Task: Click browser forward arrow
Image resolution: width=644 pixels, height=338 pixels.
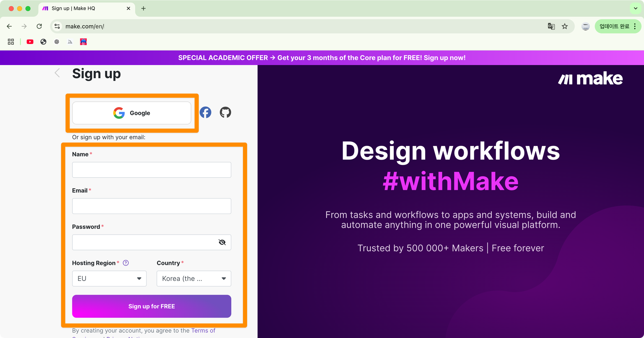Action: click(24, 26)
